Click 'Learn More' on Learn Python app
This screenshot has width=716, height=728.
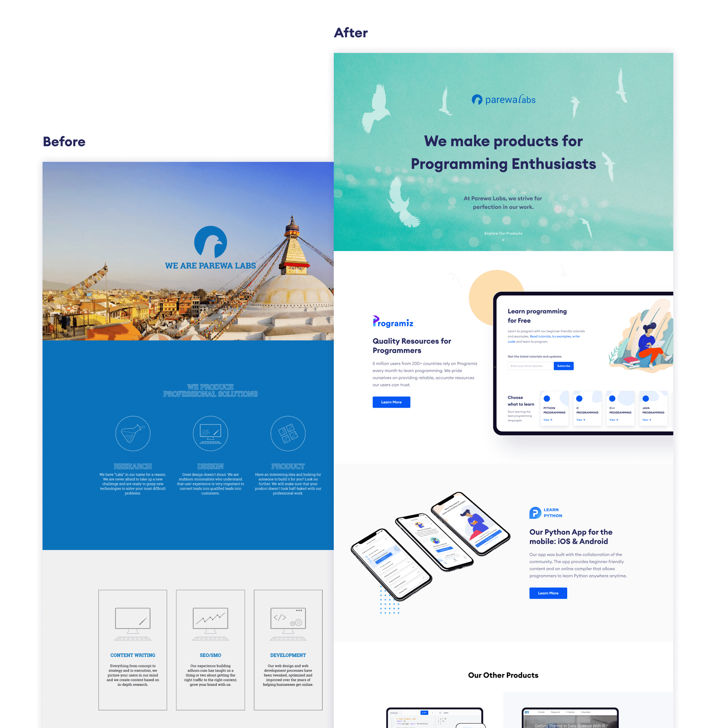pyautogui.click(x=548, y=593)
